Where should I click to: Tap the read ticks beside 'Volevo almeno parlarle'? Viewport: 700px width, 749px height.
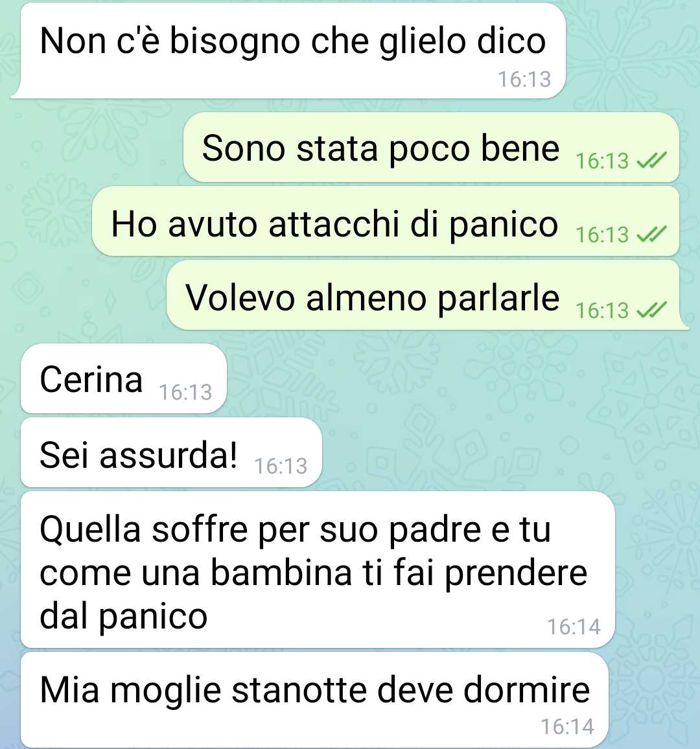(651, 310)
